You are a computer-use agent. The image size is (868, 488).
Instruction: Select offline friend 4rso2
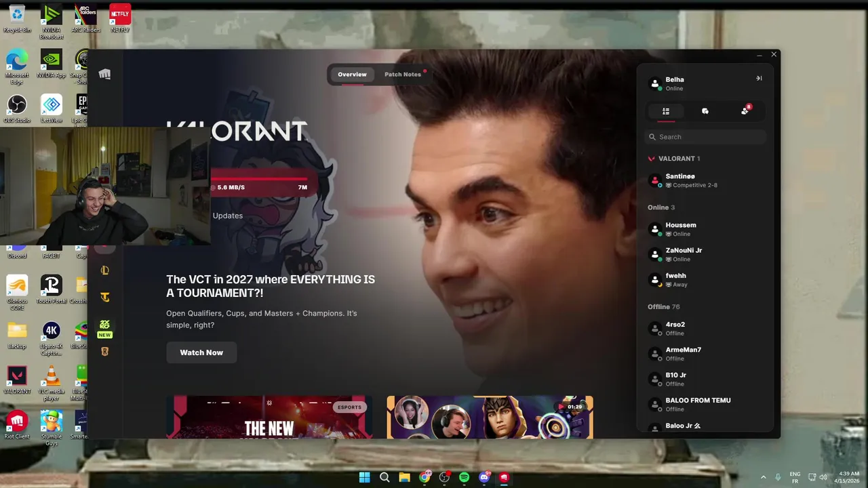(x=705, y=329)
